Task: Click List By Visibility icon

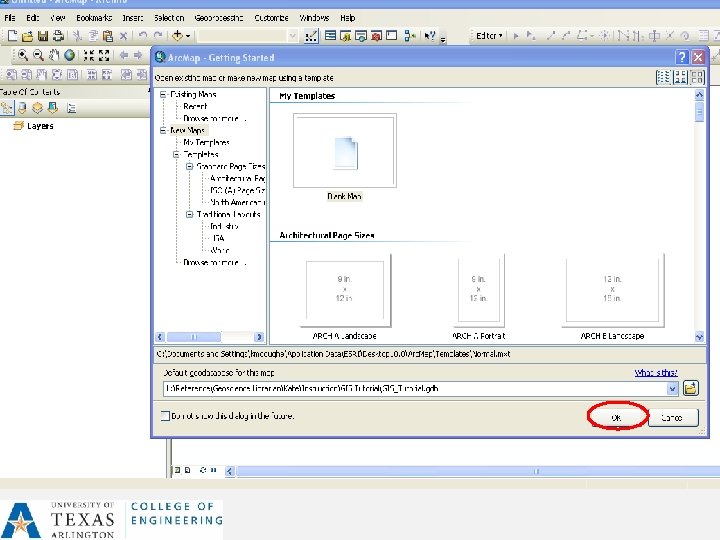Action: [x=37, y=108]
